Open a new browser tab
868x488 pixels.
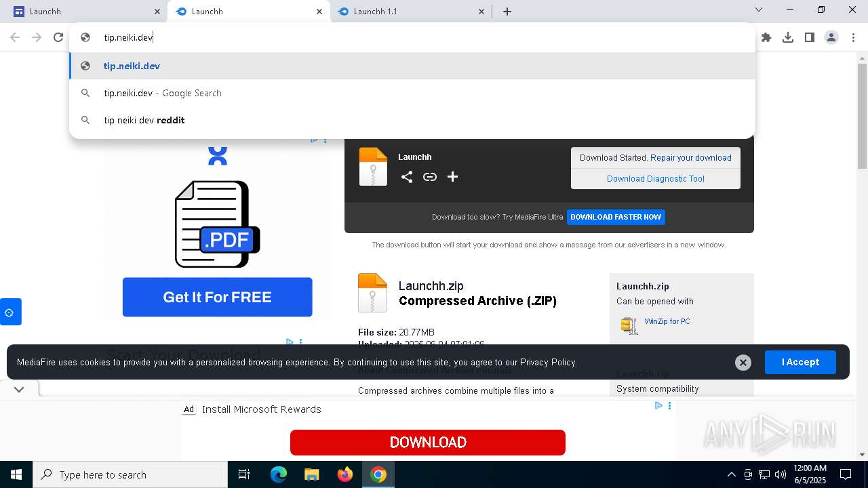[507, 12]
